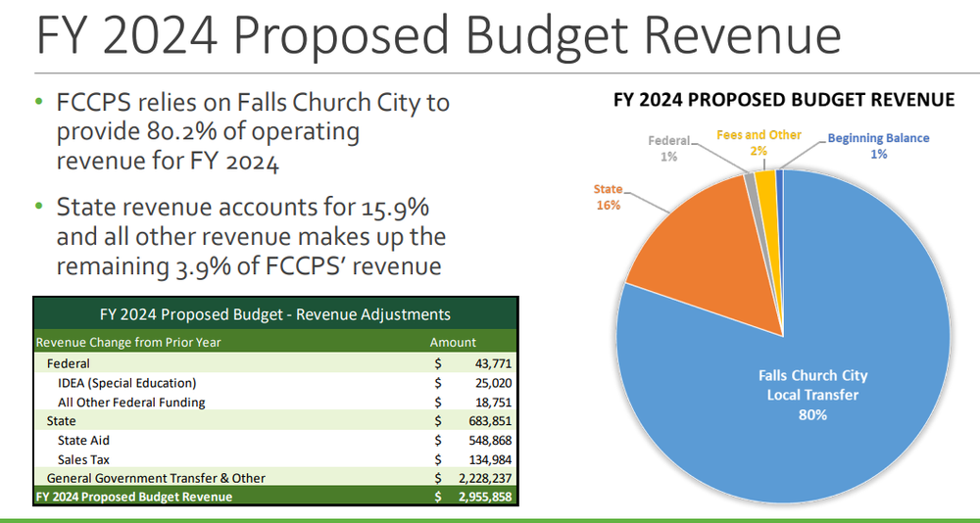980x523 pixels.
Task: Click the 'State 16%' chart label
Action: click(609, 197)
